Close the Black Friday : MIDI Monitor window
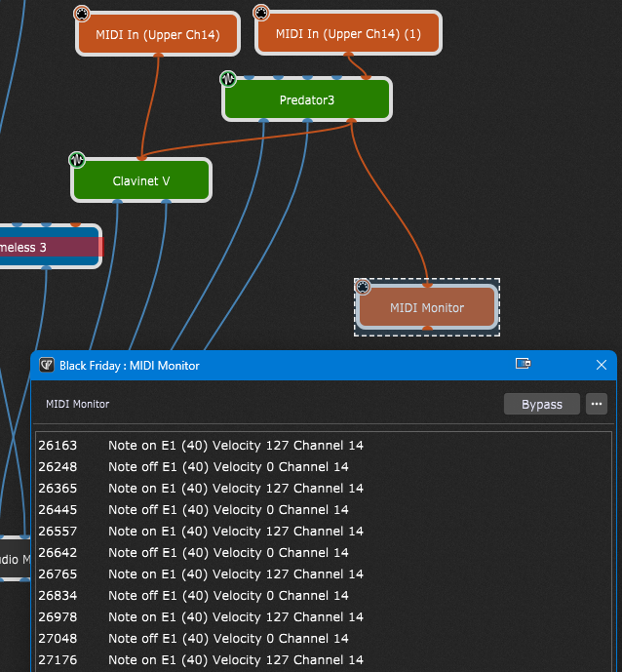Viewport: 622px width, 672px height. pos(601,365)
